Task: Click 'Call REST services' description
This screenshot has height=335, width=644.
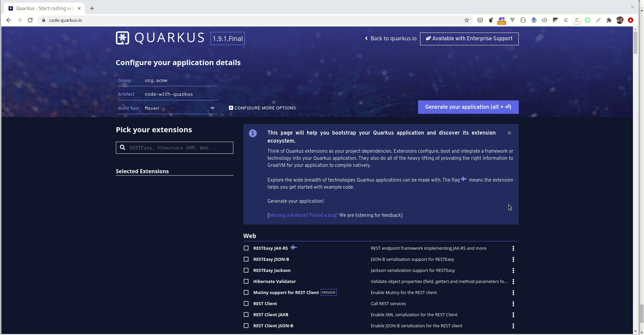Action: [x=388, y=304]
